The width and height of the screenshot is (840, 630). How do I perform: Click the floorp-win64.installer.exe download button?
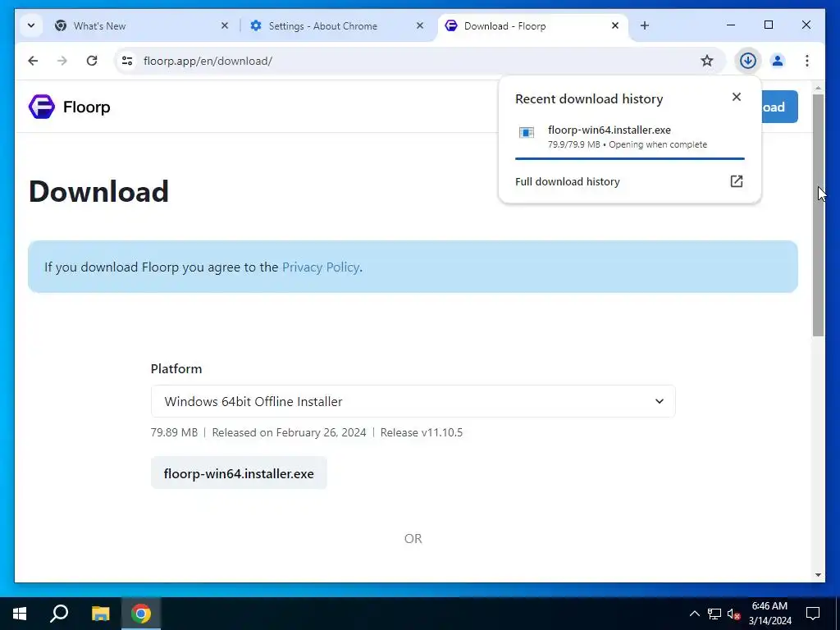point(239,473)
